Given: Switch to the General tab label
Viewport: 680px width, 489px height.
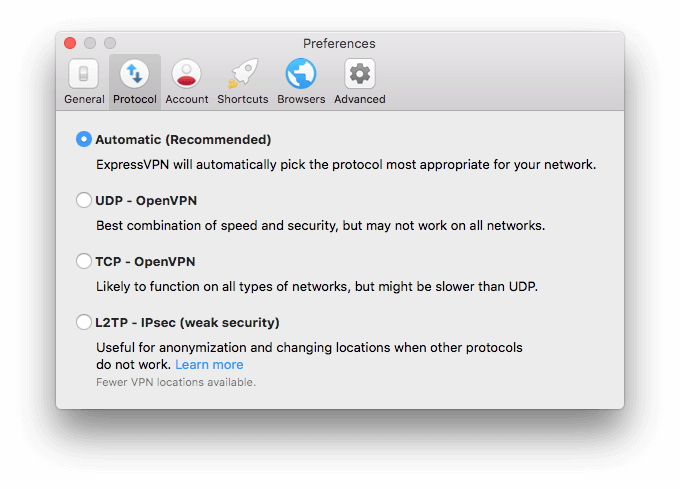Looking at the screenshot, I should (84, 99).
